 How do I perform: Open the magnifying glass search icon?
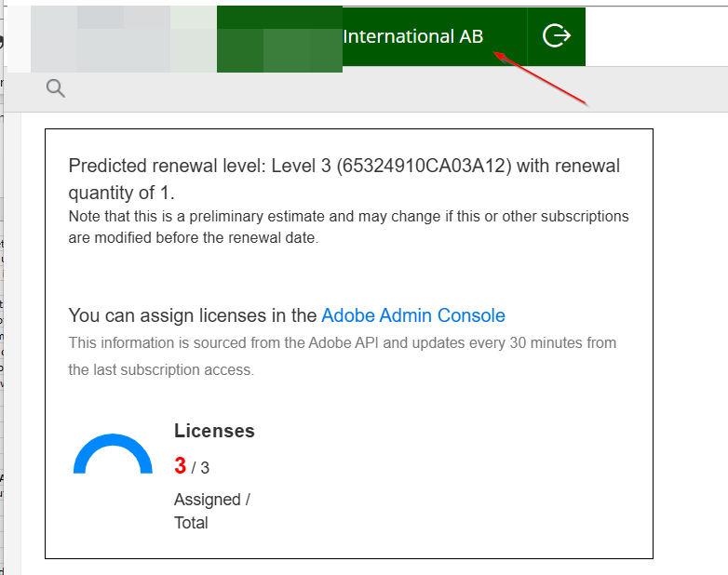click(55, 88)
